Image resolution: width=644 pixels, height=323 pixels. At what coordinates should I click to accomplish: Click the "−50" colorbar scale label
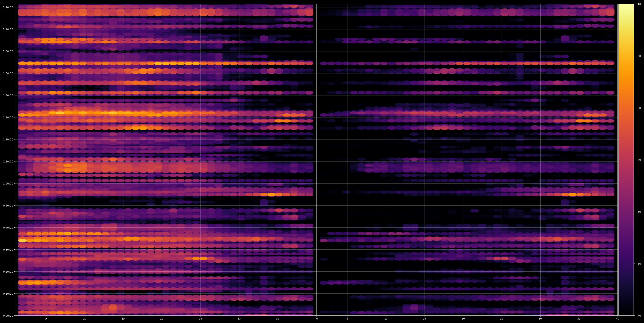click(x=638, y=212)
